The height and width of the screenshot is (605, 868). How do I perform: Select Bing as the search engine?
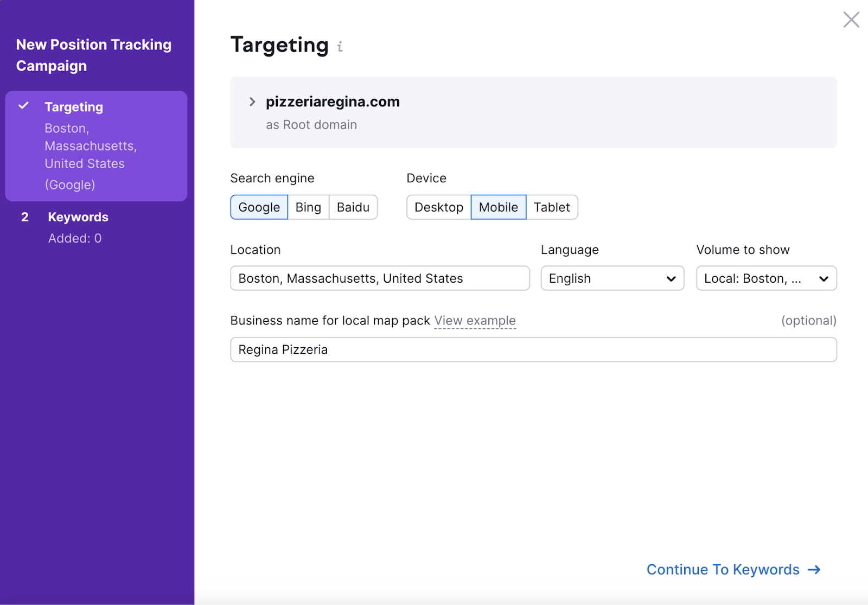coord(308,207)
